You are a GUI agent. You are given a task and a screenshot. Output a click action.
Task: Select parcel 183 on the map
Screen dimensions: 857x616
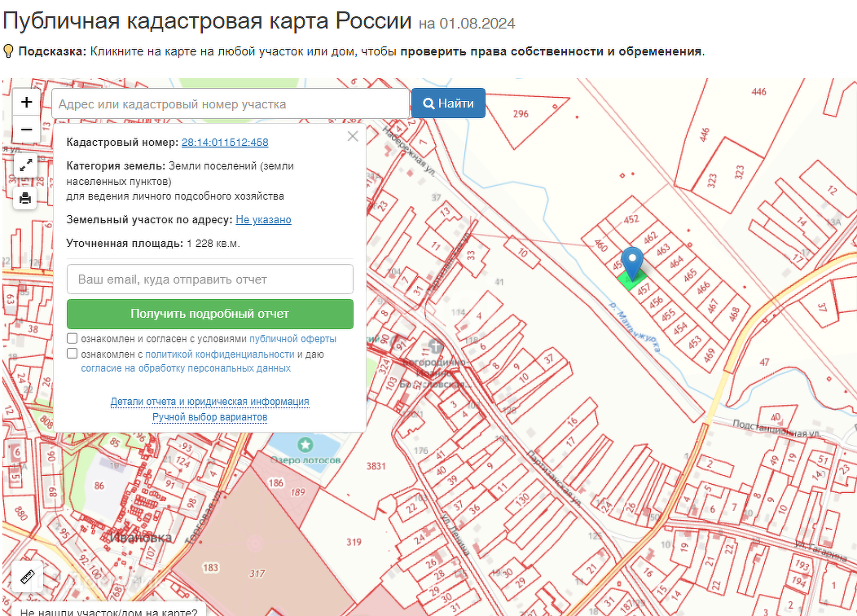210,567
